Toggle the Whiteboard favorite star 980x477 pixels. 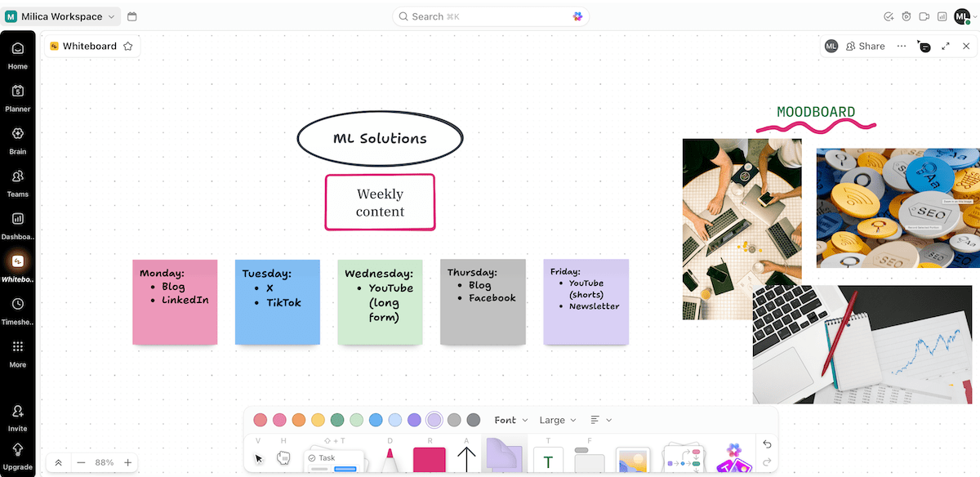pyautogui.click(x=127, y=46)
